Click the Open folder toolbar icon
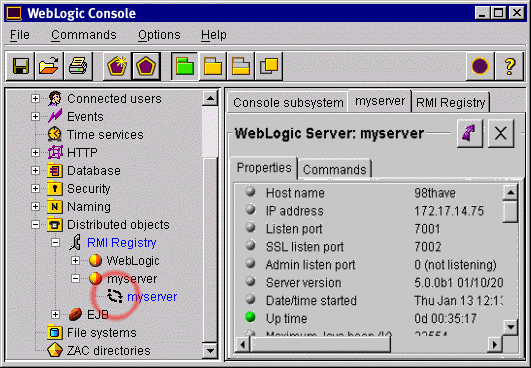Screen dimensions: 531x368 click(x=49, y=66)
